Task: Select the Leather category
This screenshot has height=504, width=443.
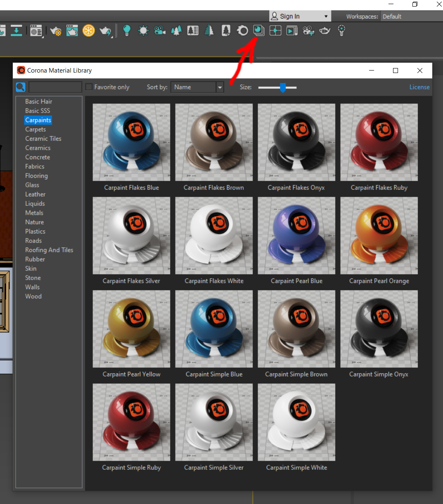Action: pos(36,194)
